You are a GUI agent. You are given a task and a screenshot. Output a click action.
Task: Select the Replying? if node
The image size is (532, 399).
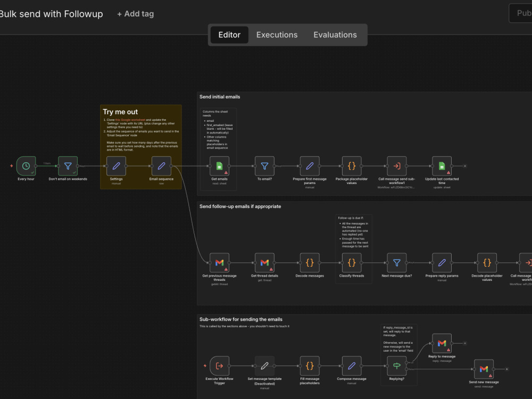[x=397, y=366]
